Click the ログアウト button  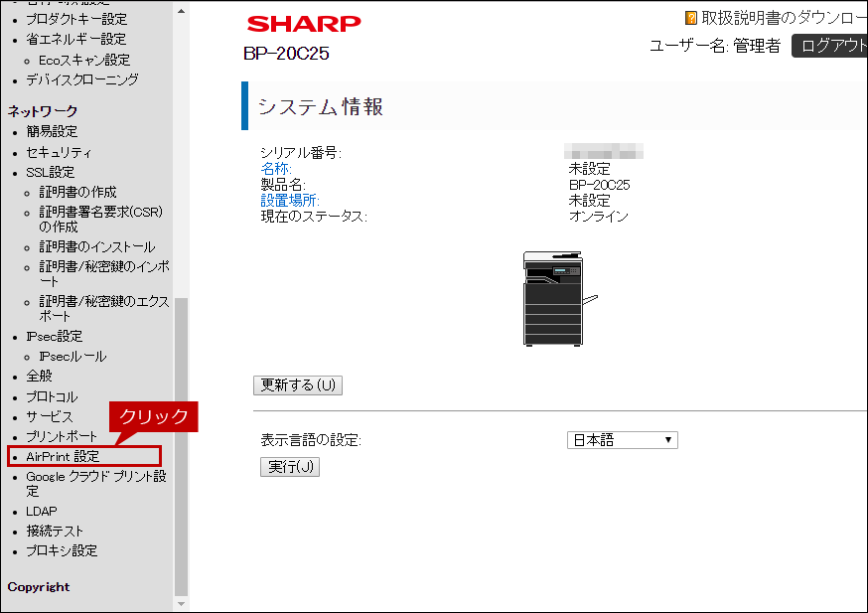point(831,46)
